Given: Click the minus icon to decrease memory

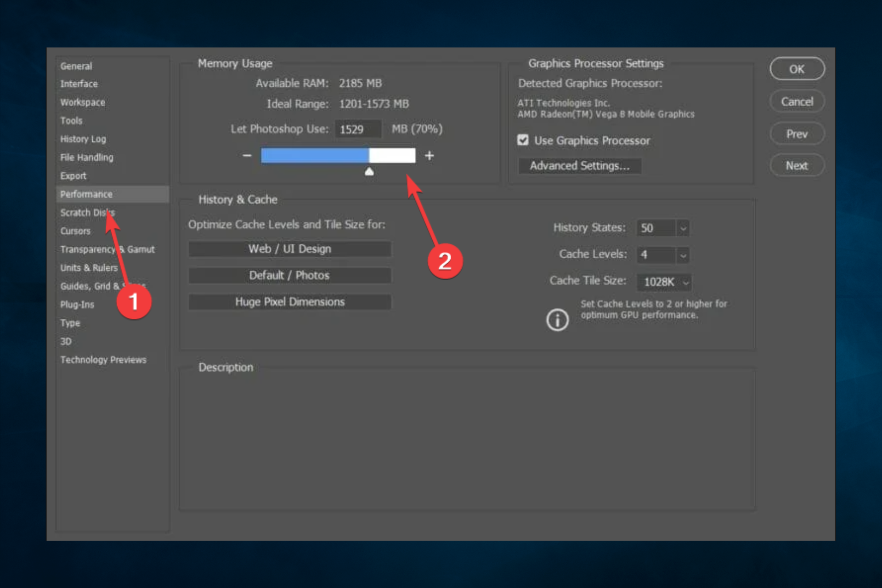Looking at the screenshot, I should point(247,156).
